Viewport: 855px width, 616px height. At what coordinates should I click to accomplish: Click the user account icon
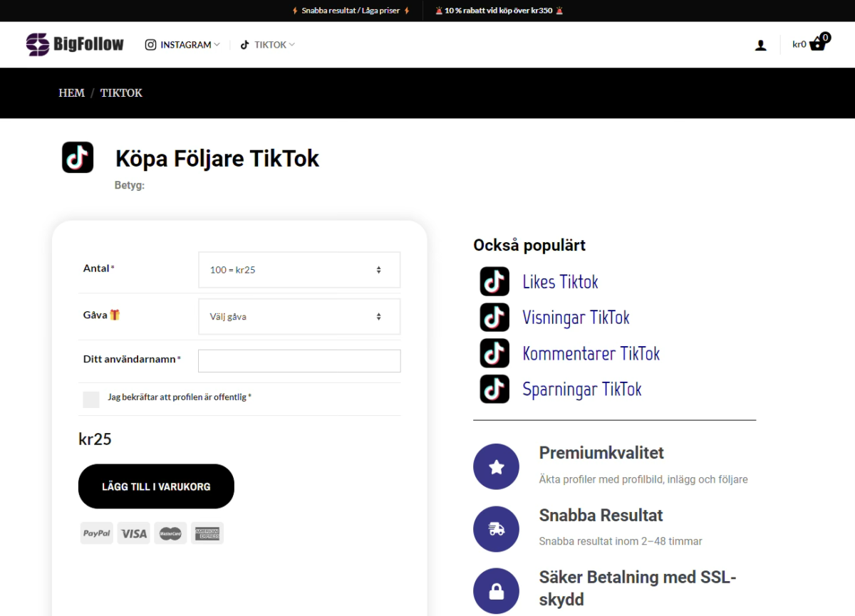(760, 44)
